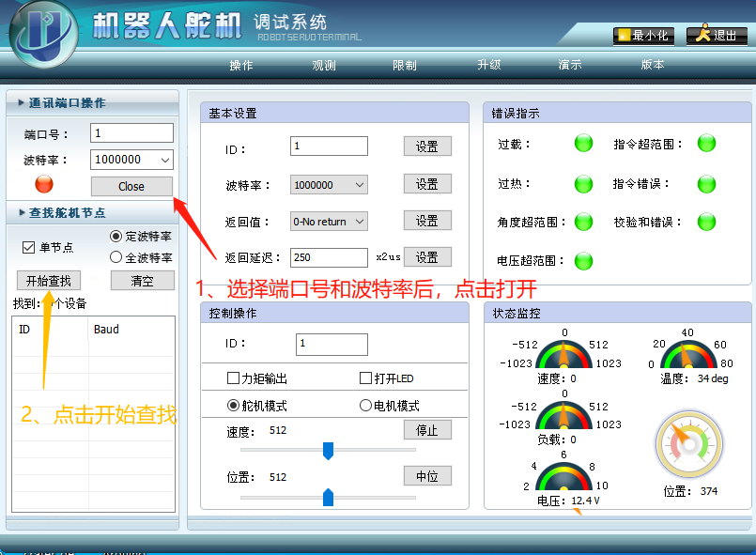Collapse the 查找舵机节点 section header
Screen dimensions: 756x555
(92, 212)
